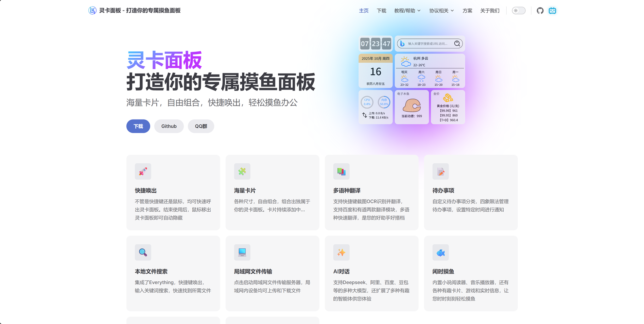Viewport: 644px width, 324px height.
Task: Select the translation icon above 多语种翻译
Action: click(x=341, y=172)
